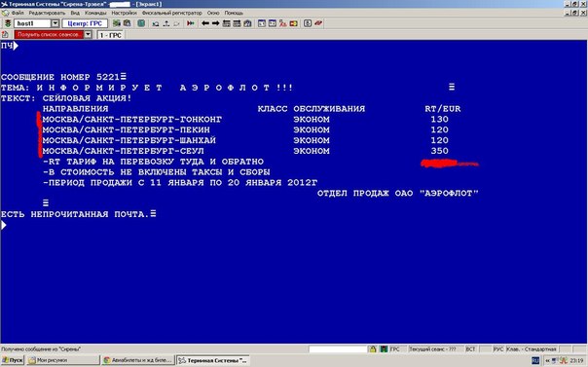Click the greyed-out toolbar icon before red arrows
The width and height of the screenshot is (588, 367).
[x=176, y=23]
